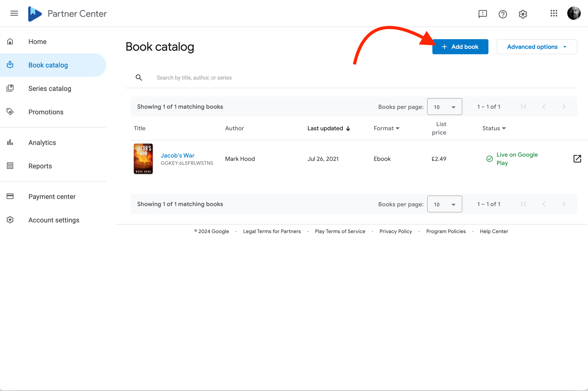This screenshot has width=588, height=391.
Task: Expand the Advanced options dropdown
Action: click(x=537, y=47)
